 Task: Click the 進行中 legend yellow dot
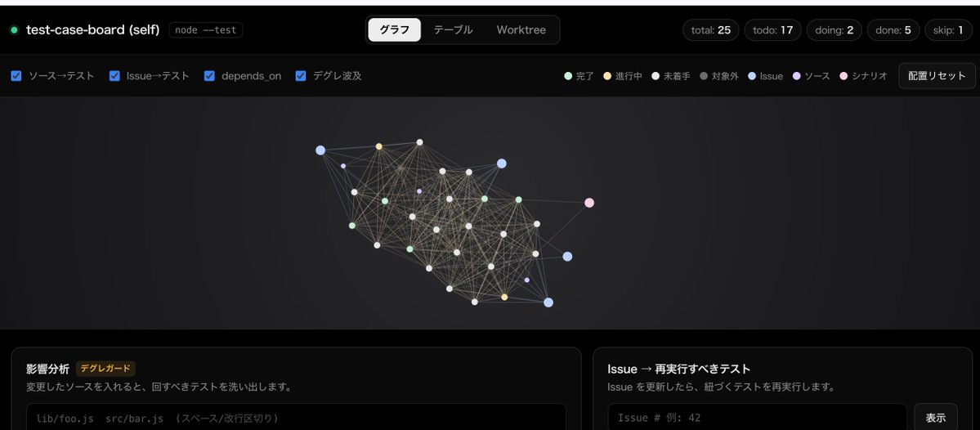coord(606,76)
